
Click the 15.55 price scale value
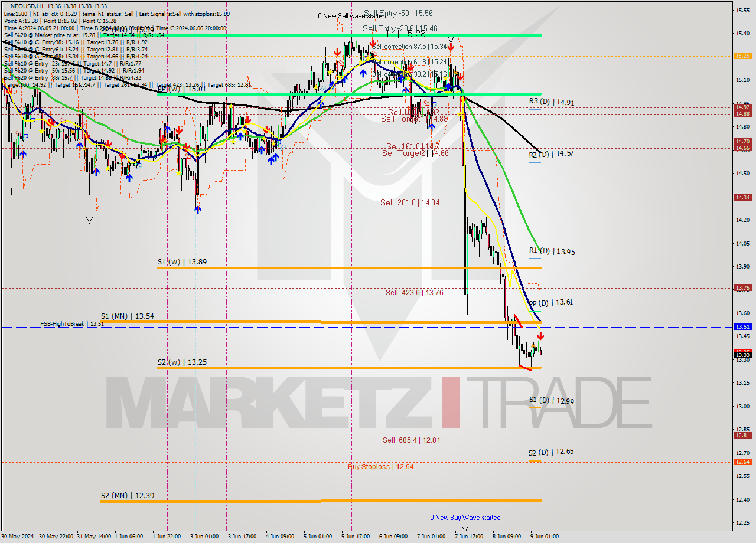click(x=741, y=10)
